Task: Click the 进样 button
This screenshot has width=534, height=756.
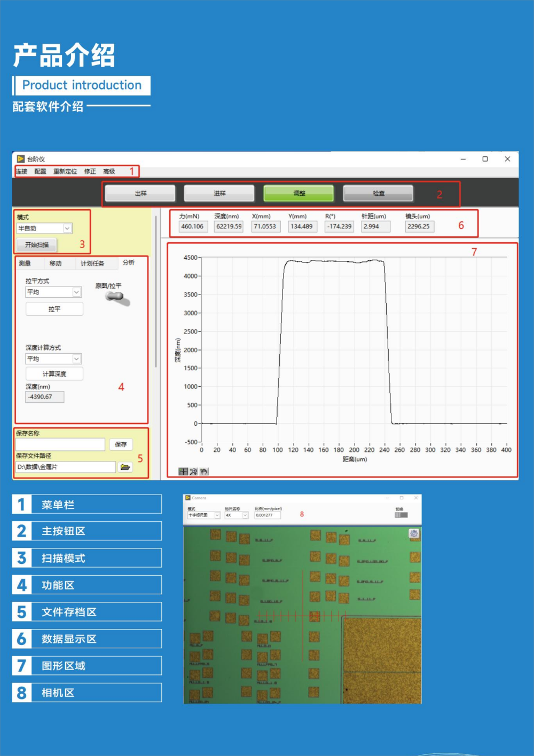Action: (x=219, y=193)
